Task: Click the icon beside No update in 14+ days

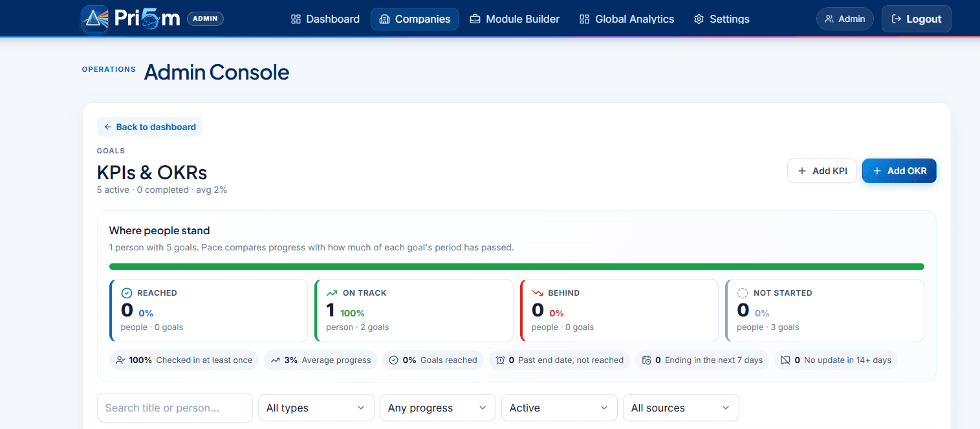Action: coord(786,360)
